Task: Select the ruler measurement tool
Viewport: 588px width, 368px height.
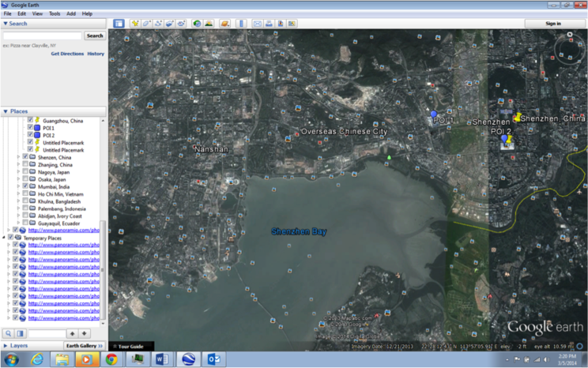Action: pyautogui.click(x=241, y=24)
